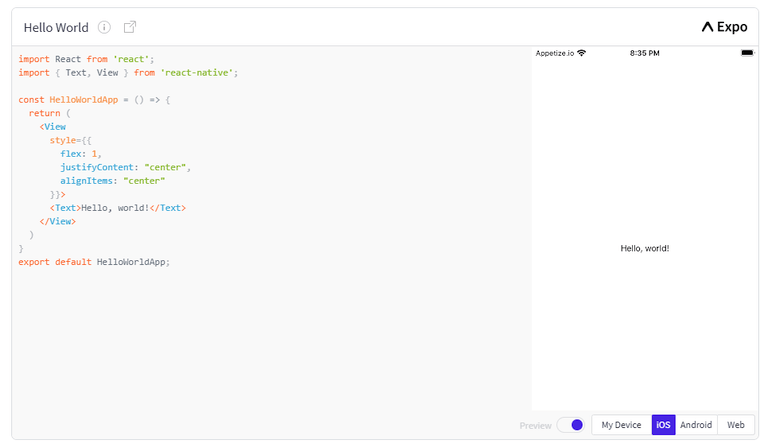Select the iOS platform tab
The width and height of the screenshot is (768, 448).
[663, 424]
